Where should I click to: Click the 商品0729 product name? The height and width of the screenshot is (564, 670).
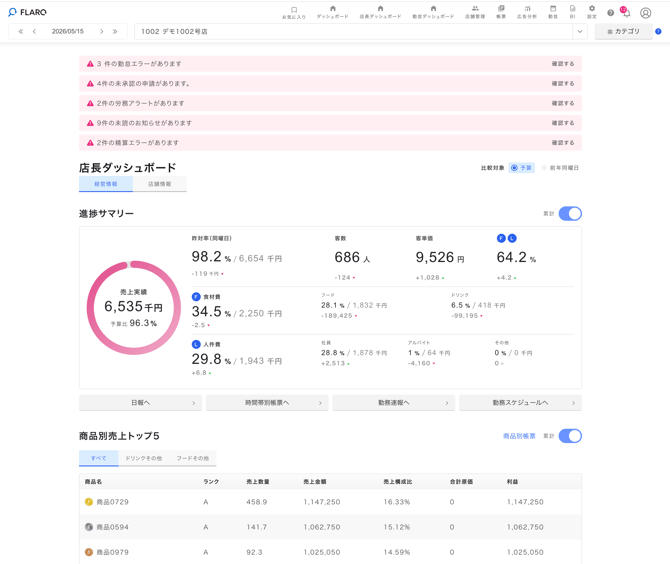click(x=112, y=502)
